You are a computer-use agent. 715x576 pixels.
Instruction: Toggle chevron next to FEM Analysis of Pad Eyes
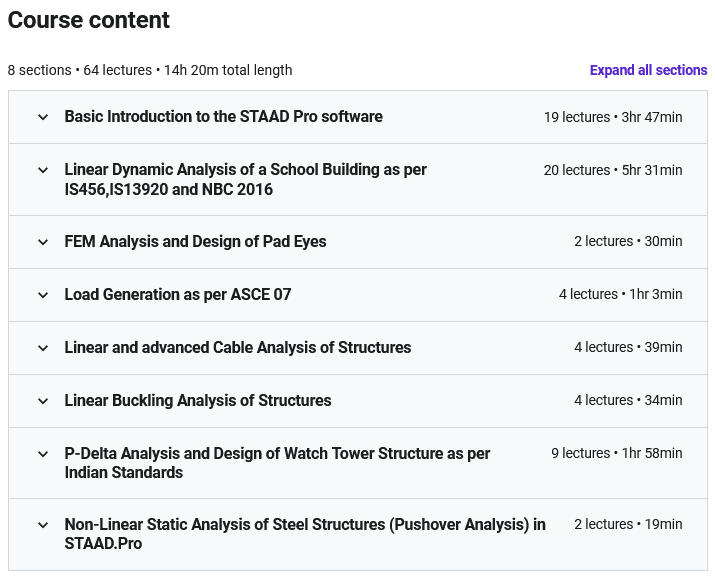pos(43,242)
